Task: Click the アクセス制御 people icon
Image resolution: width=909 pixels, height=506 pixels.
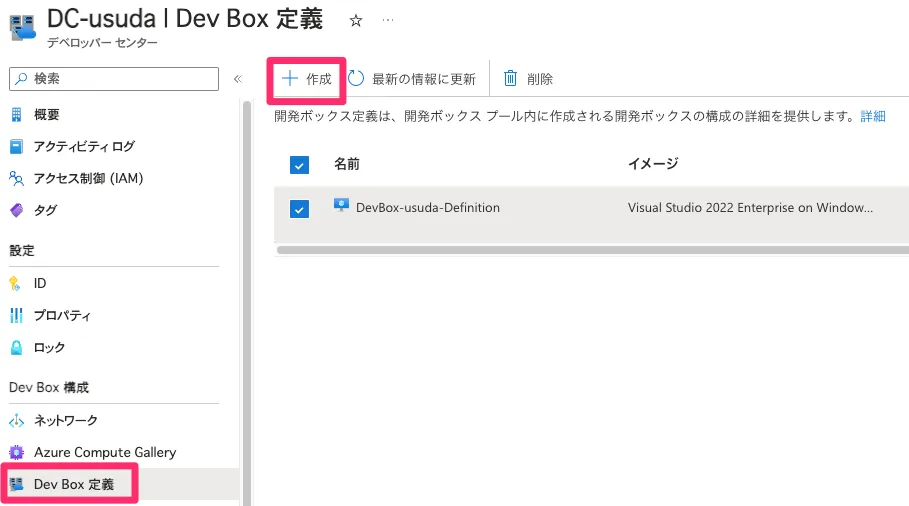Action: tap(16, 178)
